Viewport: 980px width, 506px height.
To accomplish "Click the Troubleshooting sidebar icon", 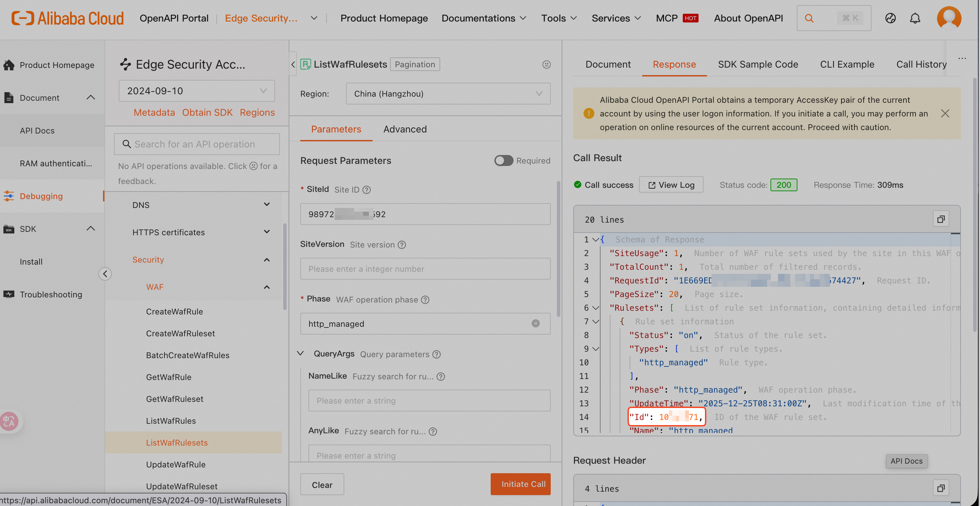I will 9,294.
